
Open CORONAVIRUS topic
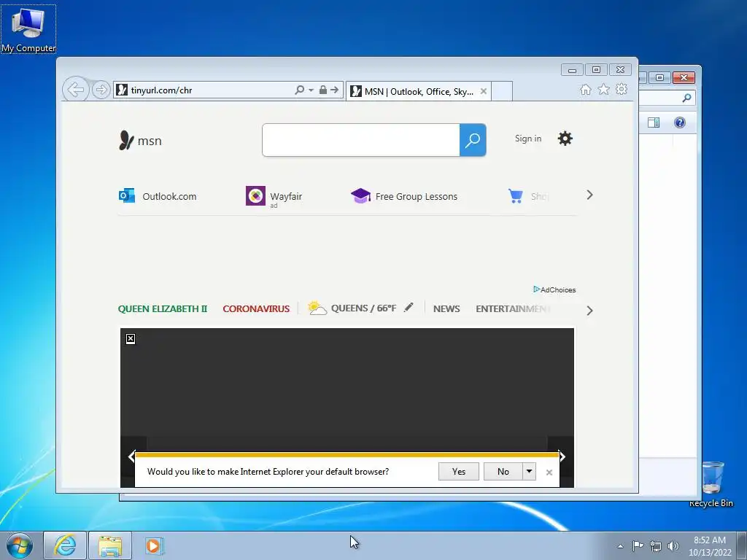[256, 308]
